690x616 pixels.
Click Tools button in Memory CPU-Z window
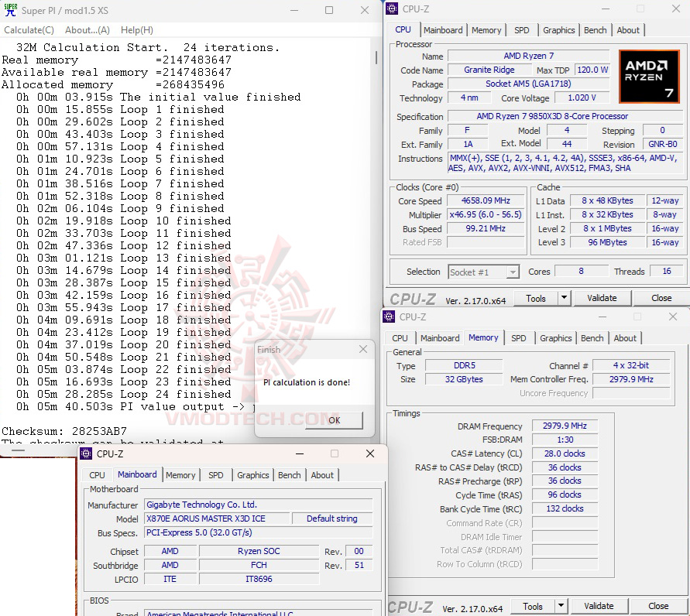[x=533, y=607]
